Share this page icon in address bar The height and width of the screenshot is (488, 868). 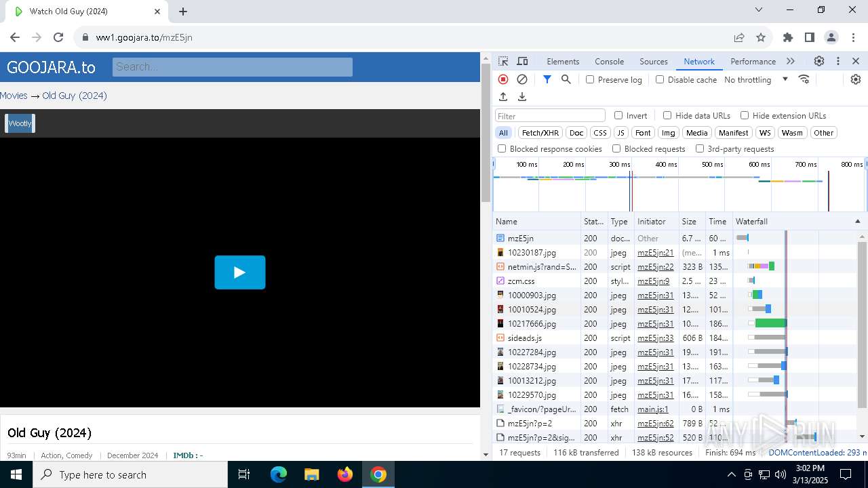point(739,37)
